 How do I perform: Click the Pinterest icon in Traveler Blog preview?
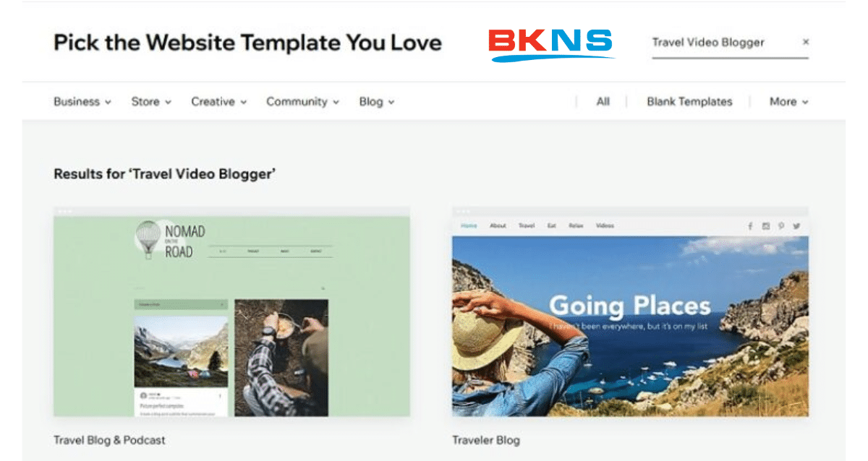pyautogui.click(x=781, y=226)
